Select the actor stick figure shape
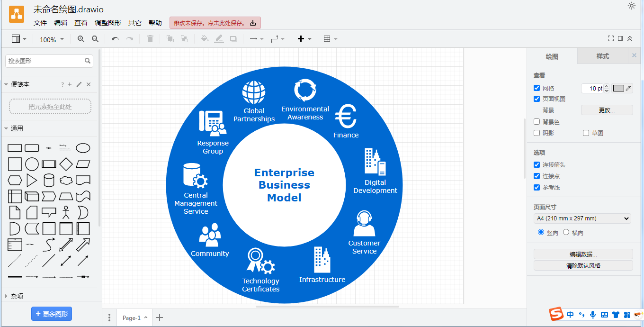 [66, 213]
